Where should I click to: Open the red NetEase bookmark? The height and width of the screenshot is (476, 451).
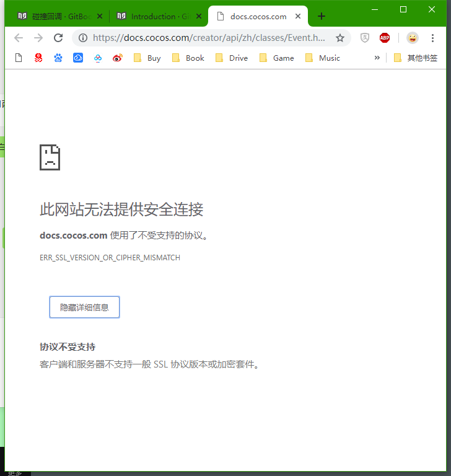tap(38, 58)
